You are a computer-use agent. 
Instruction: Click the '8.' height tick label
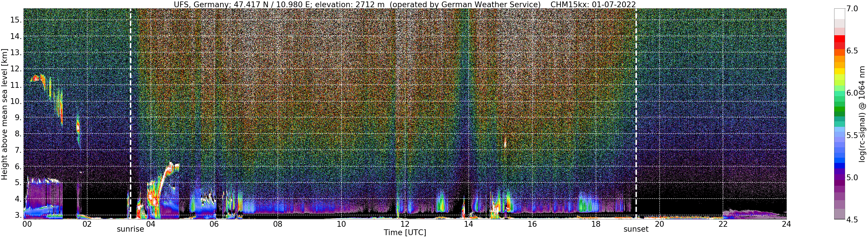(x=18, y=134)
